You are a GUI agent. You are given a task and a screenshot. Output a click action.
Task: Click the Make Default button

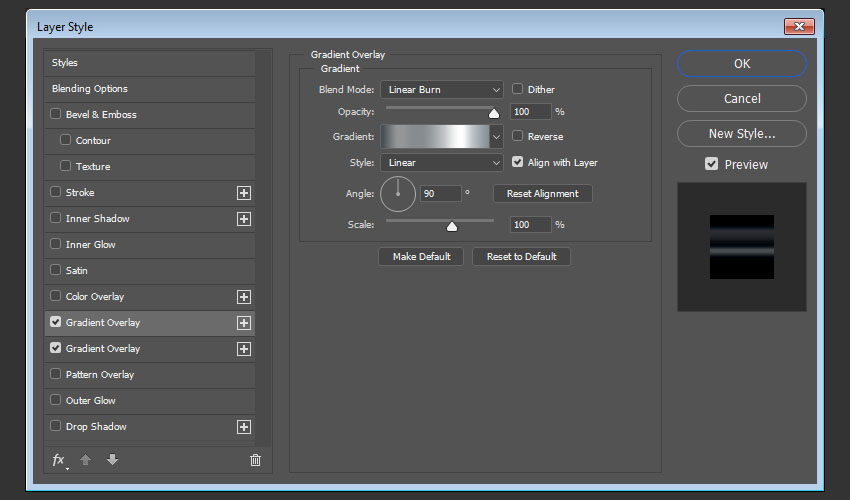pyautogui.click(x=420, y=257)
